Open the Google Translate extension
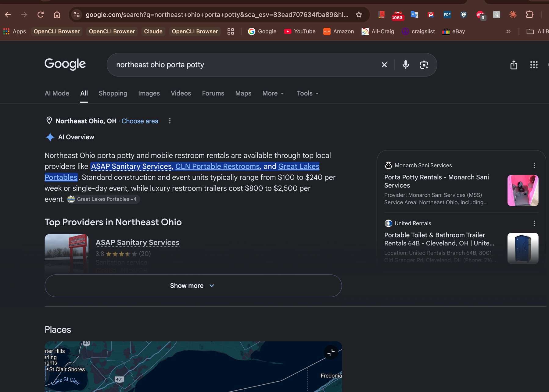 [414, 15]
